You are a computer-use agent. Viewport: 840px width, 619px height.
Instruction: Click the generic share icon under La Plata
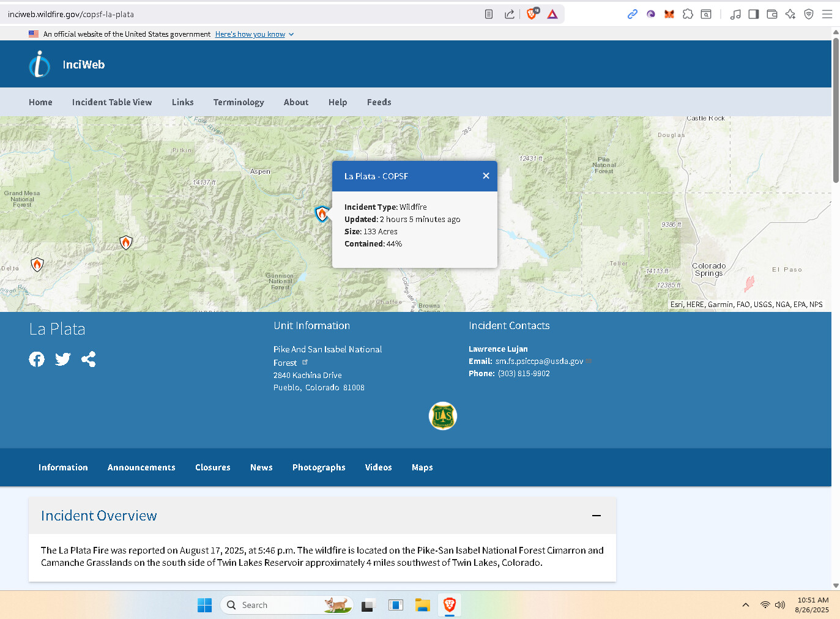coord(88,359)
